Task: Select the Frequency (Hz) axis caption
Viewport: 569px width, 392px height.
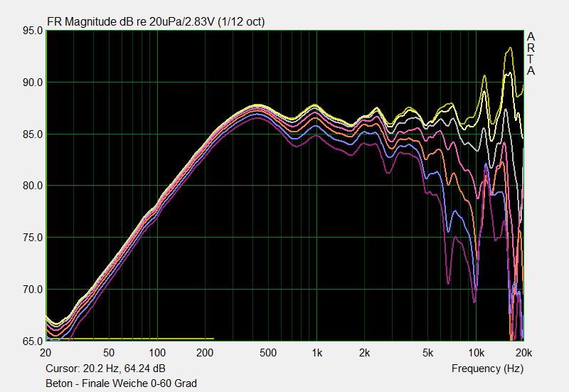Action: (487, 369)
